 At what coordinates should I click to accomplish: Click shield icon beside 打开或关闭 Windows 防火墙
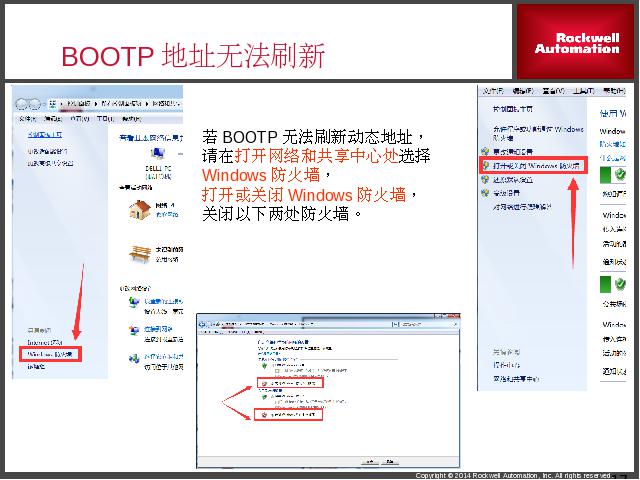[x=486, y=165]
